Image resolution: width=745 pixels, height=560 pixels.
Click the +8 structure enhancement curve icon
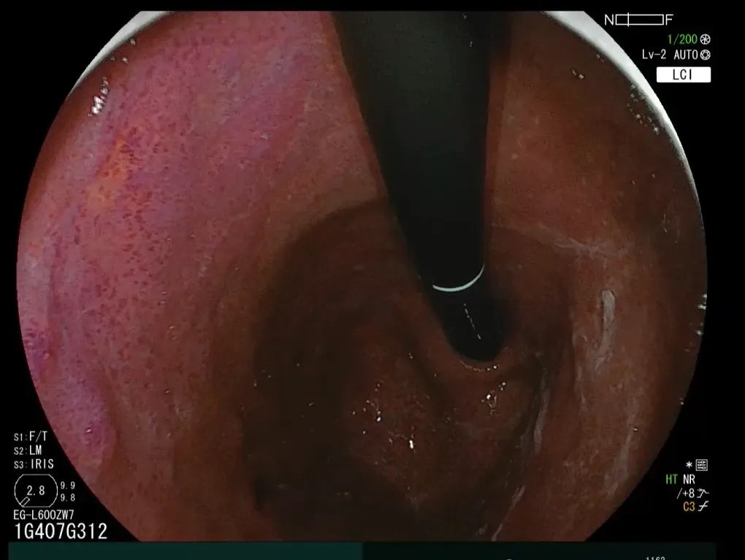click(703, 494)
